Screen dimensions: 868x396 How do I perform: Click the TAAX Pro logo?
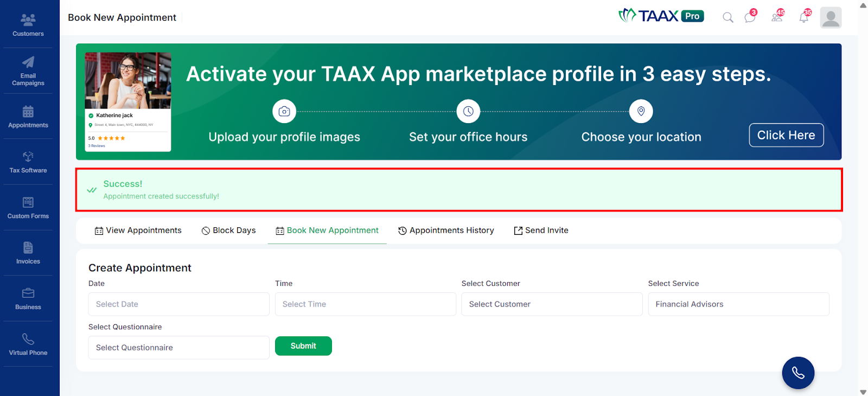coord(661,16)
